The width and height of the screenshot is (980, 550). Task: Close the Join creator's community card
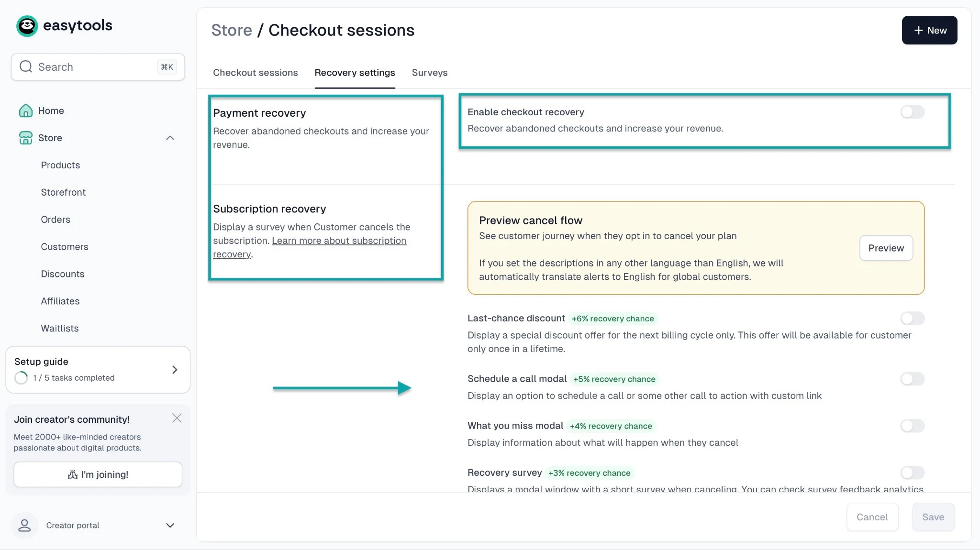click(x=177, y=418)
